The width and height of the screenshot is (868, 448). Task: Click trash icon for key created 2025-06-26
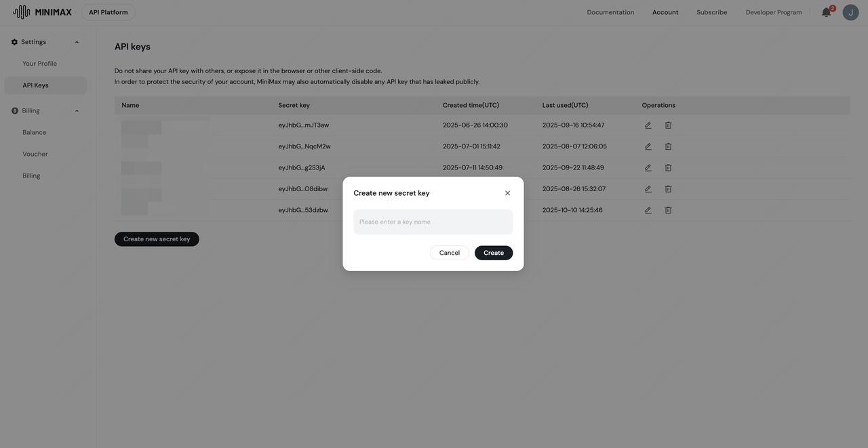point(668,125)
